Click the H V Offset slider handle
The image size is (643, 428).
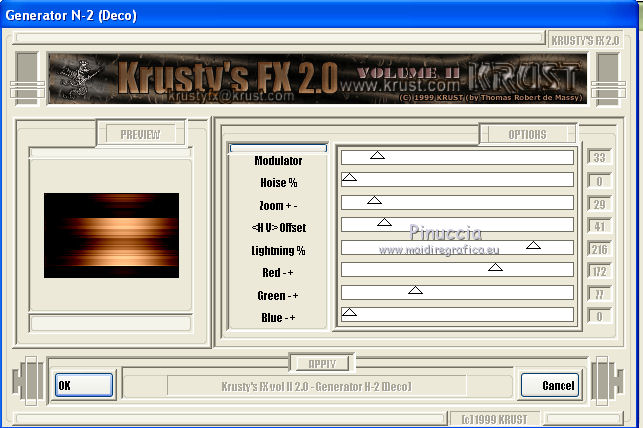coord(384,222)
